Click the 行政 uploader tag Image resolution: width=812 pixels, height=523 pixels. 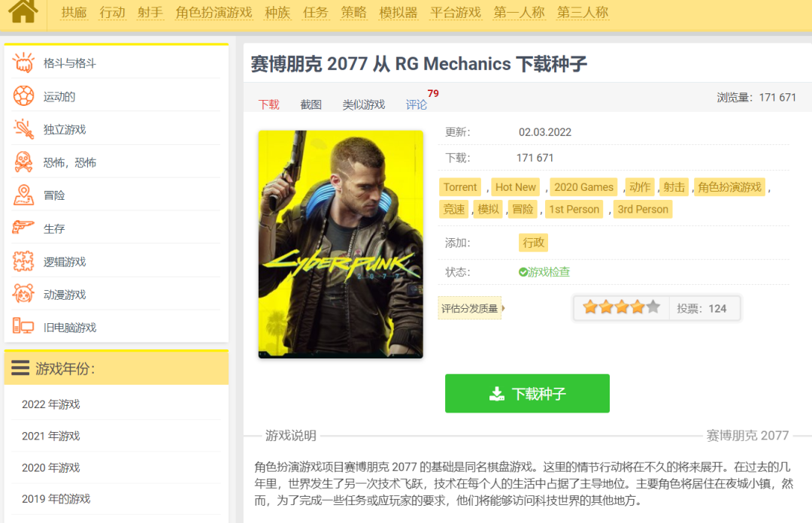point(533,243)
